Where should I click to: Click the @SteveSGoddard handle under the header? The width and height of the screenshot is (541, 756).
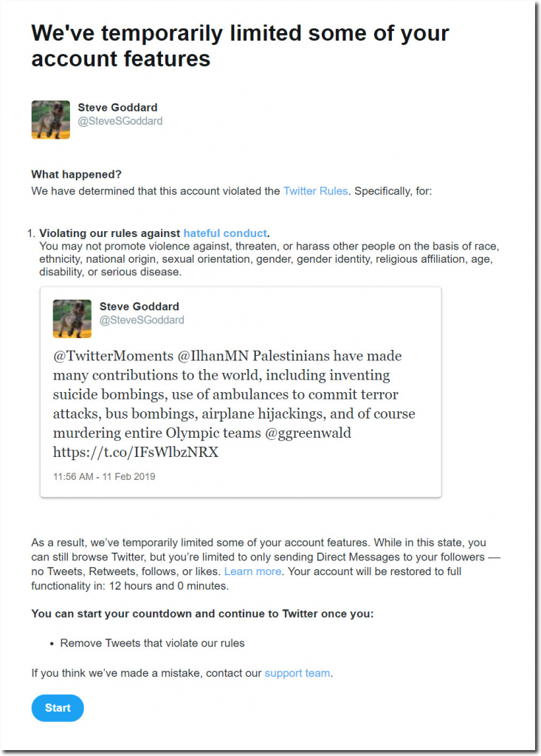pyautogui.click(x=120, y=121)
